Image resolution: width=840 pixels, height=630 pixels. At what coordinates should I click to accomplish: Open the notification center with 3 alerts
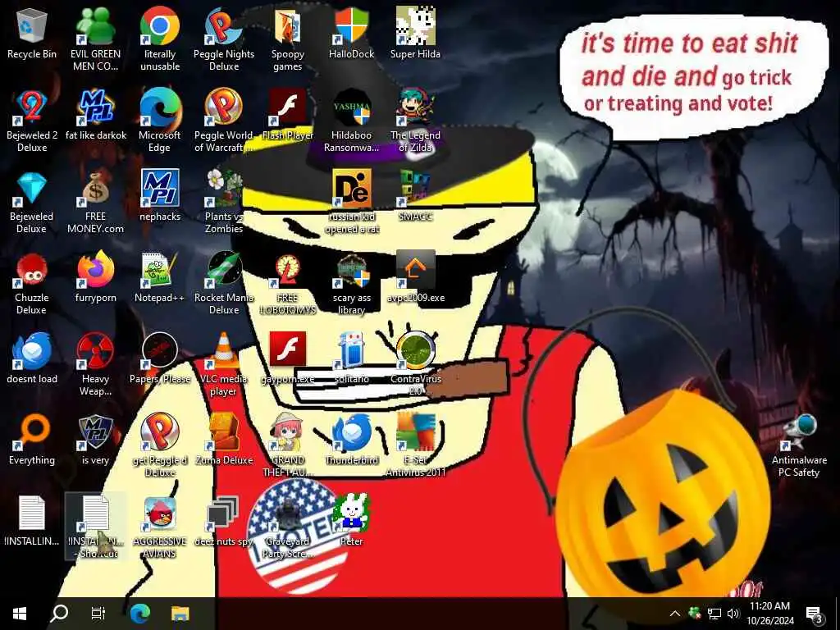[815, 614]
